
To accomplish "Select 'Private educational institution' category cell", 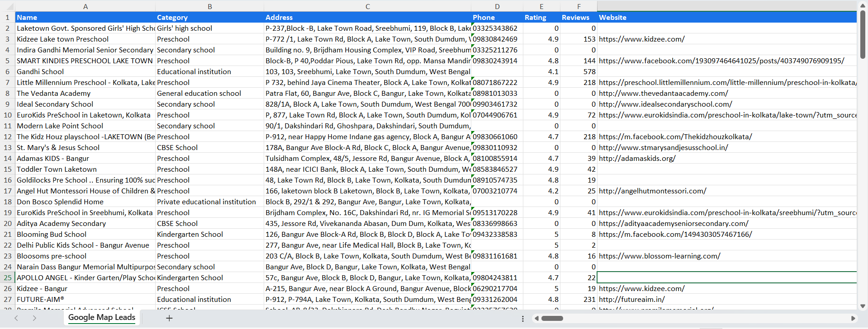I will [209, 202].
